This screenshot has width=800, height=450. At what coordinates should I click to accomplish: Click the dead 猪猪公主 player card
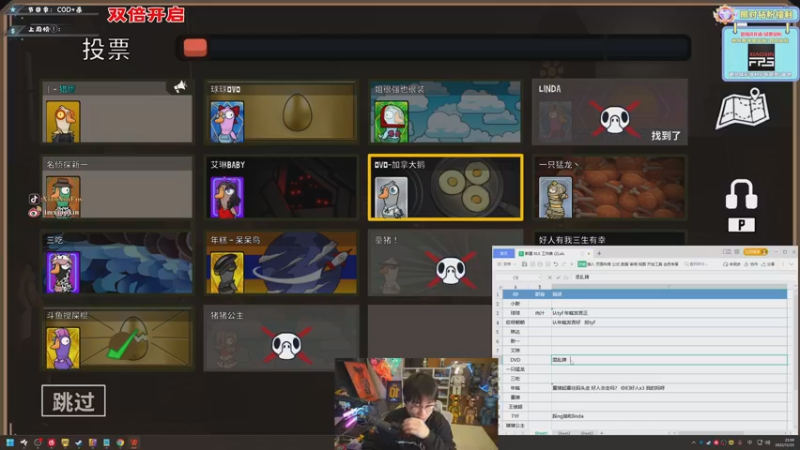pos(281,338)
